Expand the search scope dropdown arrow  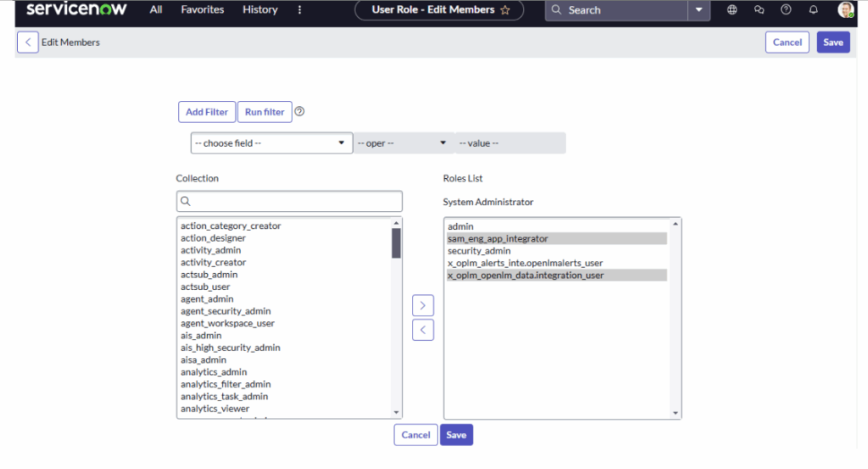click(x=698, y=10)
